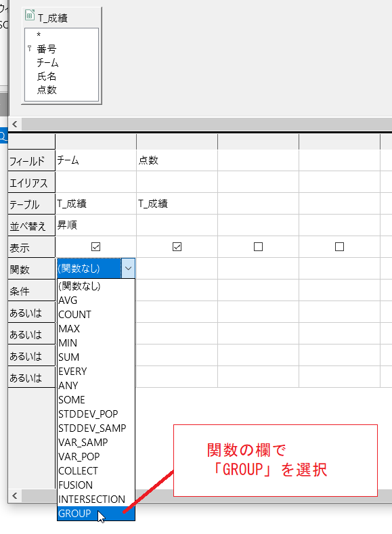Click the フィールド cell containing チーム
Image resolution: width=392 pixels, height=534 pixels.
point(95,160)
